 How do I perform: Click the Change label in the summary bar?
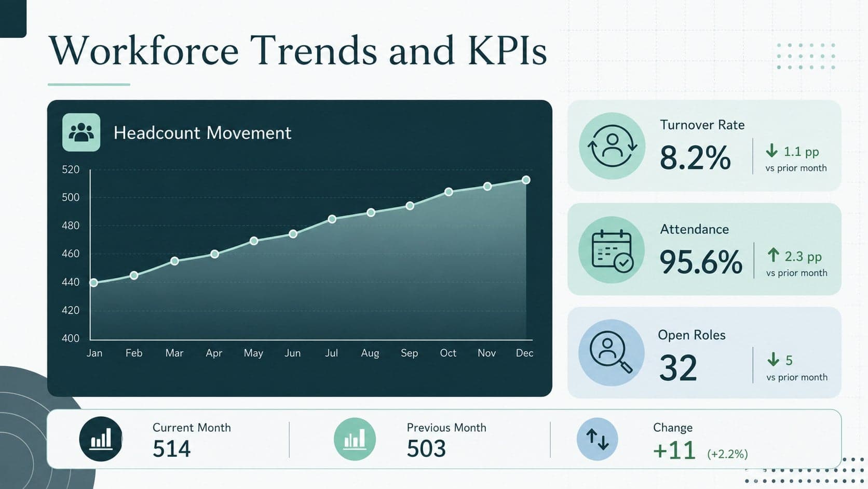tap(673, 428)
